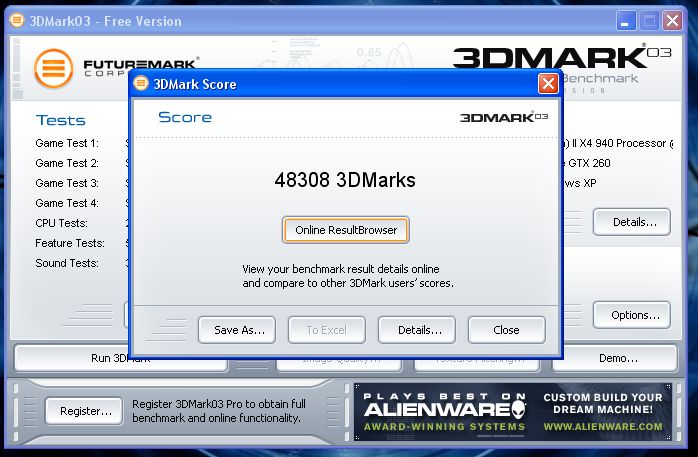Click the 'Register 3DMark03 Pro' description text

click(219, 411)
